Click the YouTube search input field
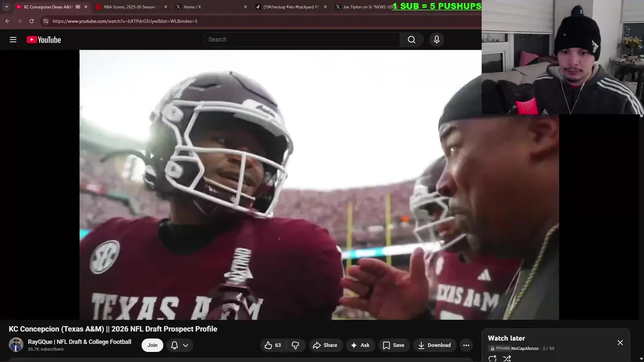 [301, 40]
